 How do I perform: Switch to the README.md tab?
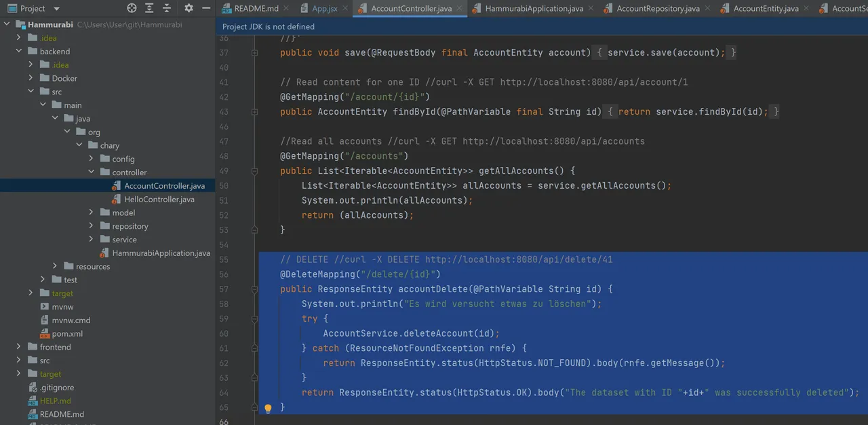tap(256, 9)
